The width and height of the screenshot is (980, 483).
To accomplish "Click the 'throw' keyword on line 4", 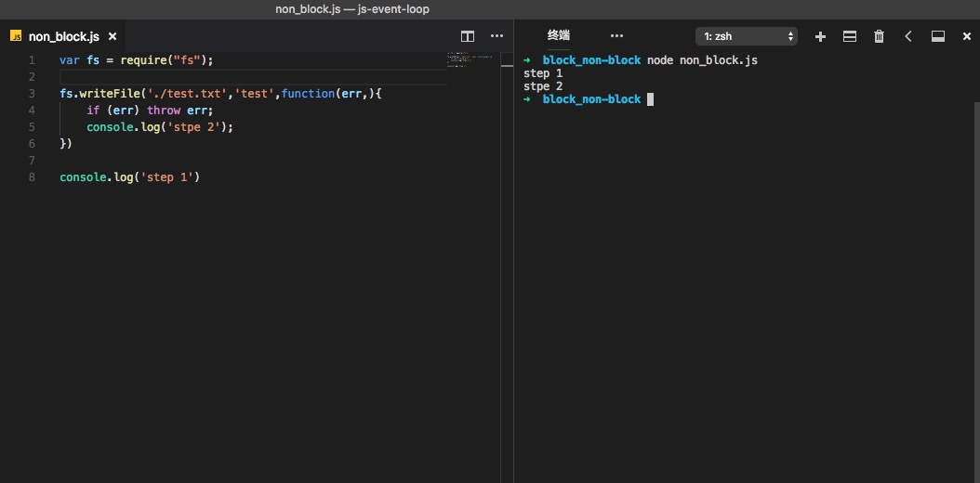I will coord(164,111).
